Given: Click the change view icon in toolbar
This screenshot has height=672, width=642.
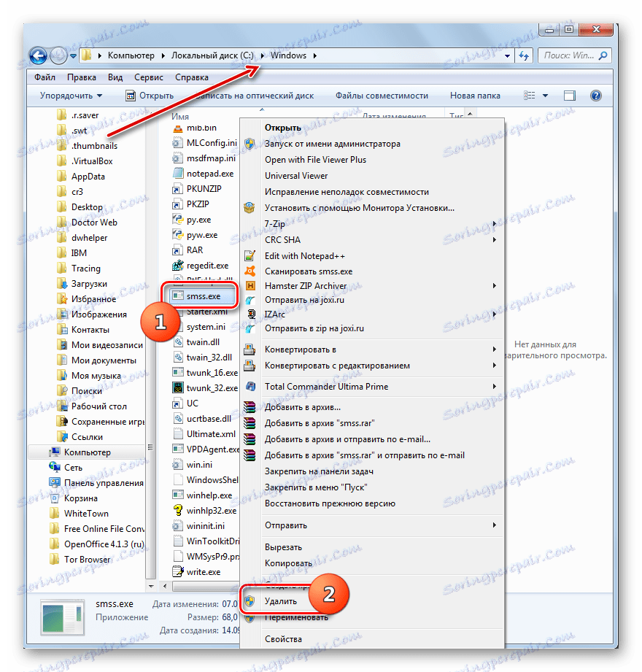Looking at the screenshot, I should (530, 95).
